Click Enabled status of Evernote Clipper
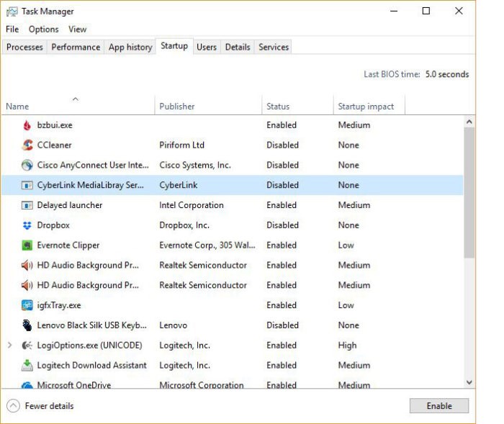The image size is (504, 424). coord(282,245)
